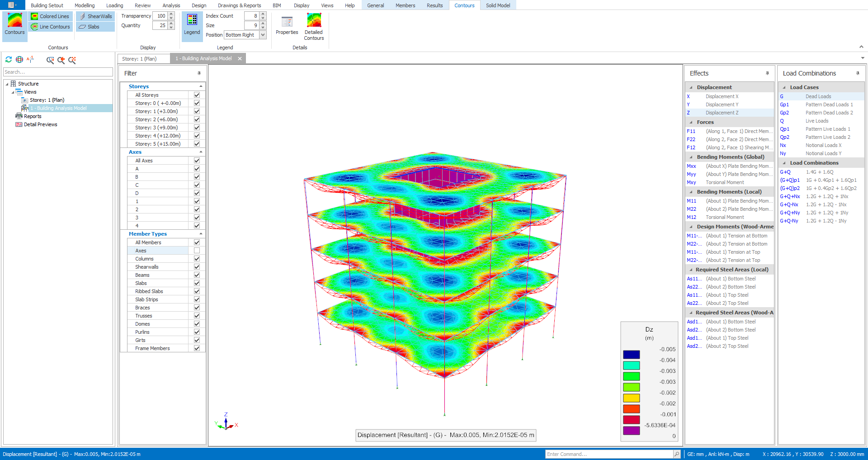Screen dimensions: 868x460
Task: Select the ShearWalls display option
Action: coord(95,16)
